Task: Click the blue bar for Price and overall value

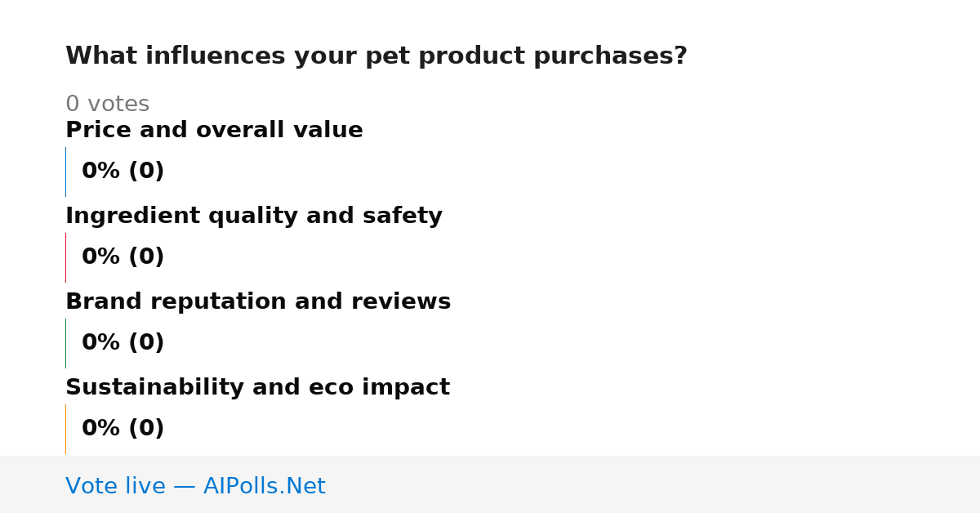Action: click(x=65, y=172)
